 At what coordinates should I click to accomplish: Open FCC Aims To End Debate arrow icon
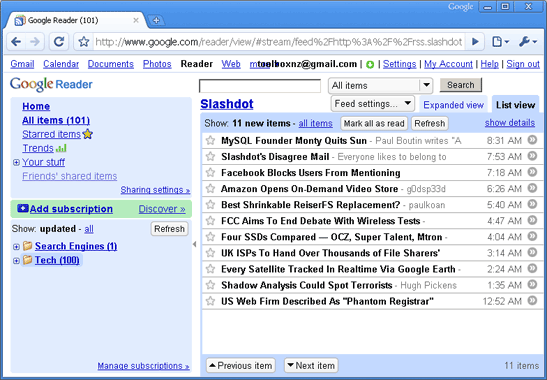(532, 220)
